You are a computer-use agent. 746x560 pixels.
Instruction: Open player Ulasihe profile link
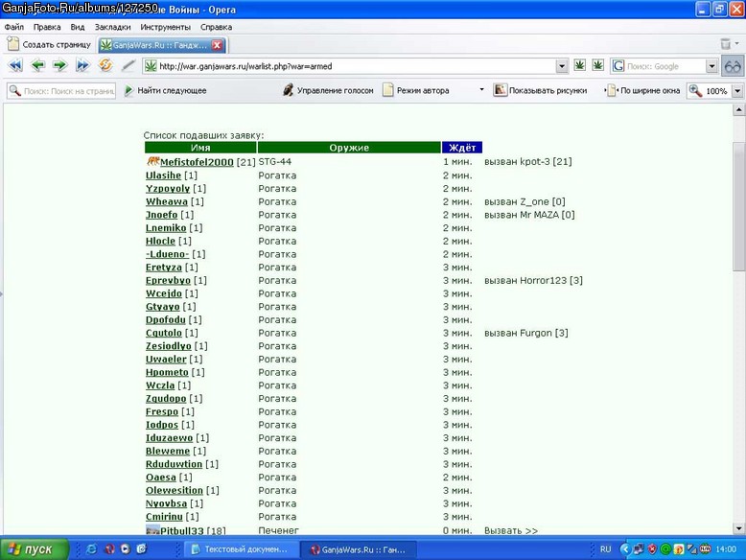(163, 175)
